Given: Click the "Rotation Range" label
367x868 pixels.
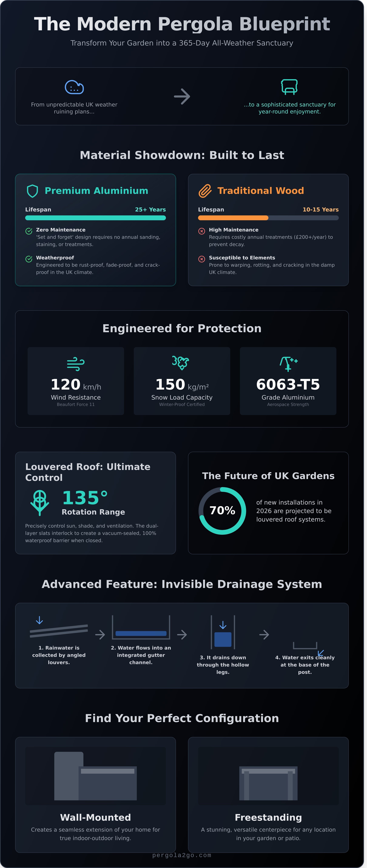Looking at the screenshot, I should (93, 512).
